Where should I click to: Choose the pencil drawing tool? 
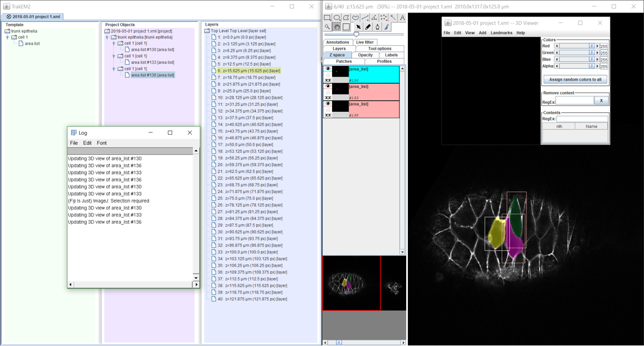click(x=368, y=27)
